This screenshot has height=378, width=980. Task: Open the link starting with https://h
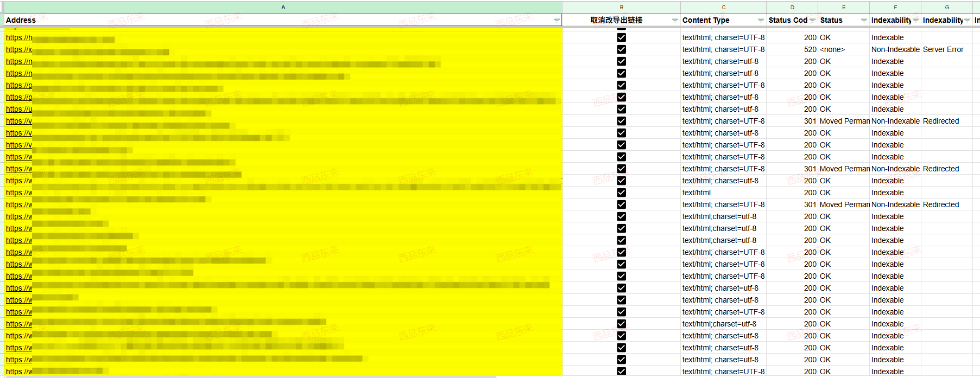click(18, 37)
